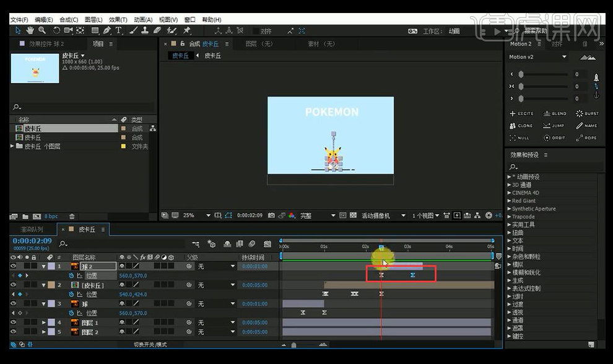613x364 pixels.
Task: Hide layer 2 [皮卡丘] with eye icon
Action: tap(13, 285)
